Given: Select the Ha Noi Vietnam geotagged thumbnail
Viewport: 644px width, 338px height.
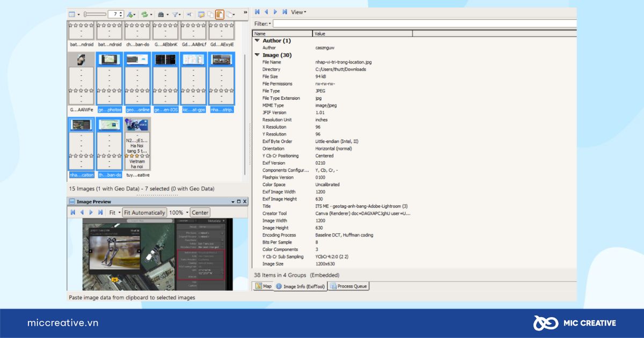Looking at the screenshot, I should coord(137,144).
